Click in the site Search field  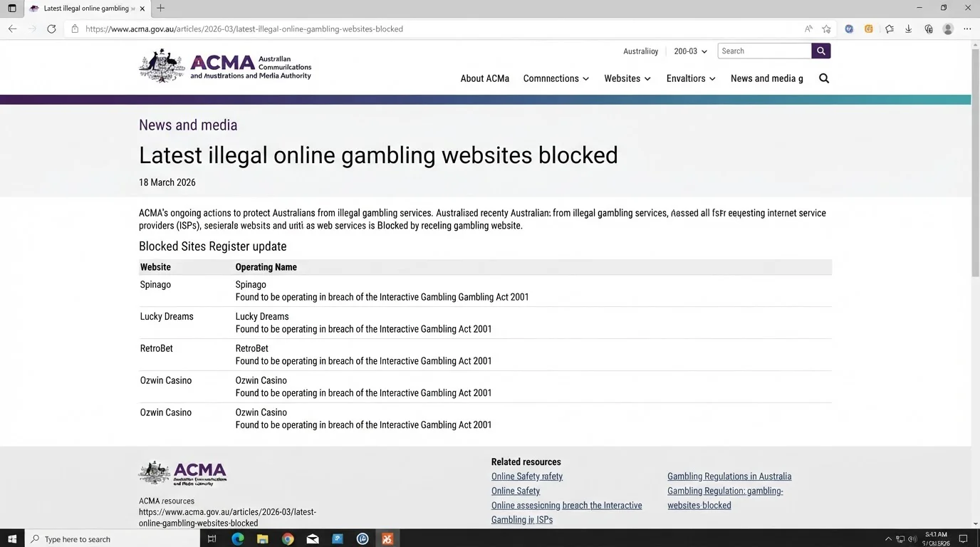[x=764, y=51]
